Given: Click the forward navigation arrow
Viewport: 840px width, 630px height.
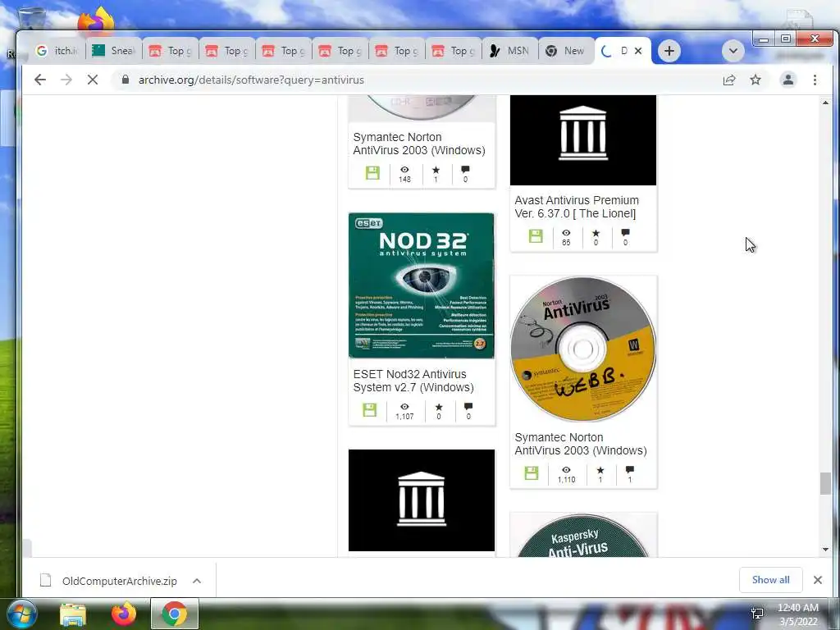Looking at the screenshot, I should (66, 80).
